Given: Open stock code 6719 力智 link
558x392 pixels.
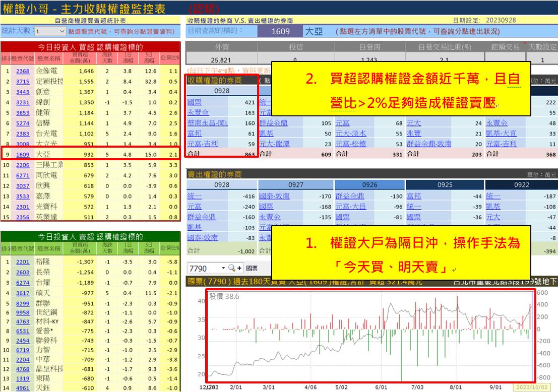Looking at the screenshot, I should (x=23, y=350).
